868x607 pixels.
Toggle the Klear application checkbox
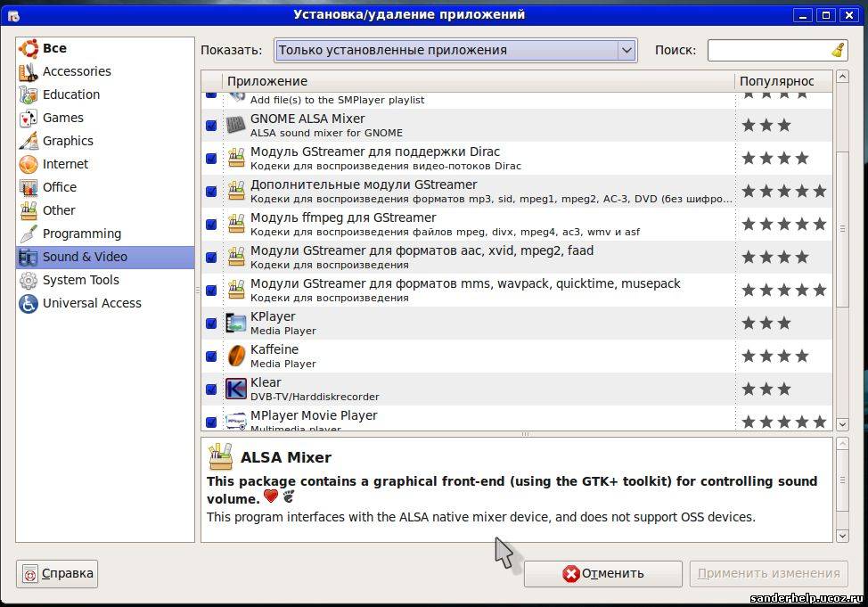point(211,390)
